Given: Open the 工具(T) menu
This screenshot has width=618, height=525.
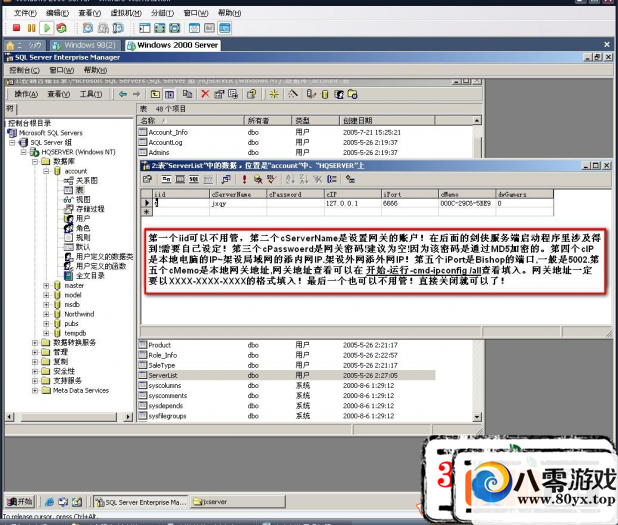Looking at the screenshot, I should point(91,94).
